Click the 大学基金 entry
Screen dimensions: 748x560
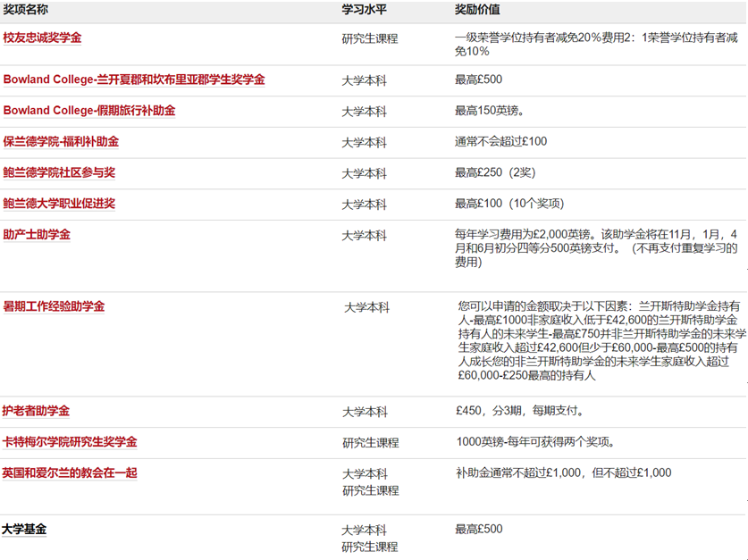pyautogui.click(x=24, y=529)
